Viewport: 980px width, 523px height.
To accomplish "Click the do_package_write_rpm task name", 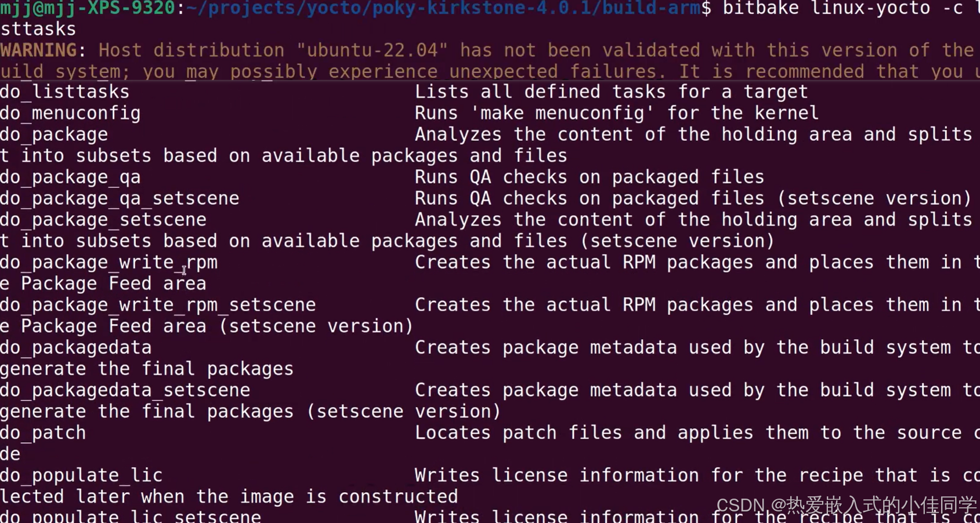I will (x=109, y=263).
